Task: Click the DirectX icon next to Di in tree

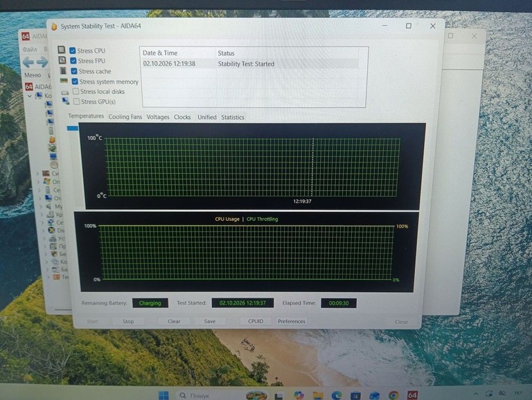Action: point(51,230)
